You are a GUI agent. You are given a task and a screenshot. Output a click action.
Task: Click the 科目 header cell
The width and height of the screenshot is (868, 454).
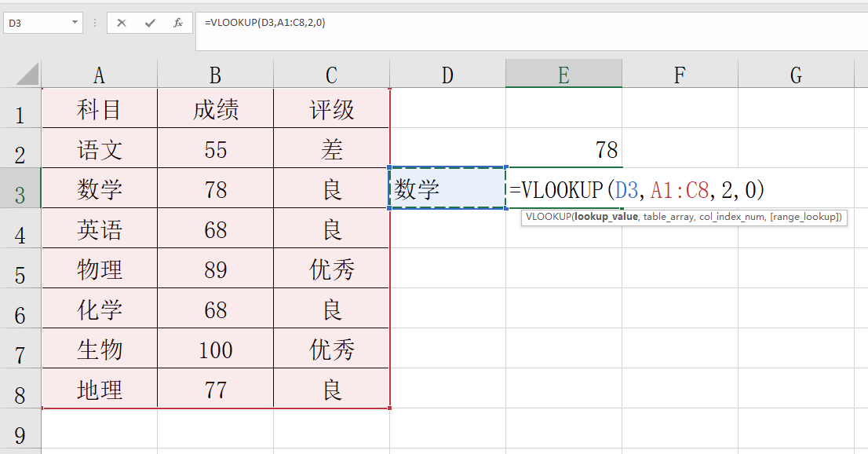(100, 108)
